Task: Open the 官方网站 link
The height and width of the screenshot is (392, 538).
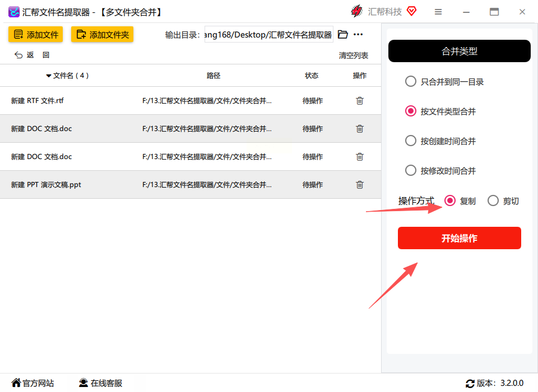Action: 33,383
